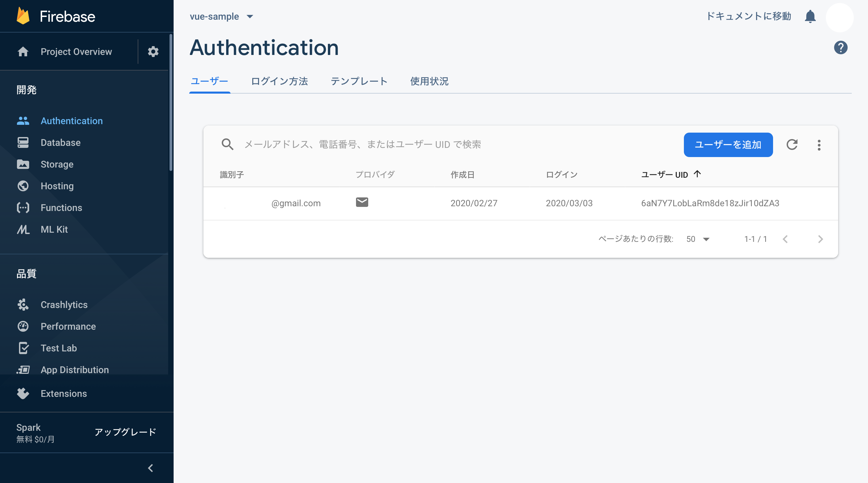Open the help question mark icon
Viewport: 868px width, 483px height.
[x=841, y=47]
